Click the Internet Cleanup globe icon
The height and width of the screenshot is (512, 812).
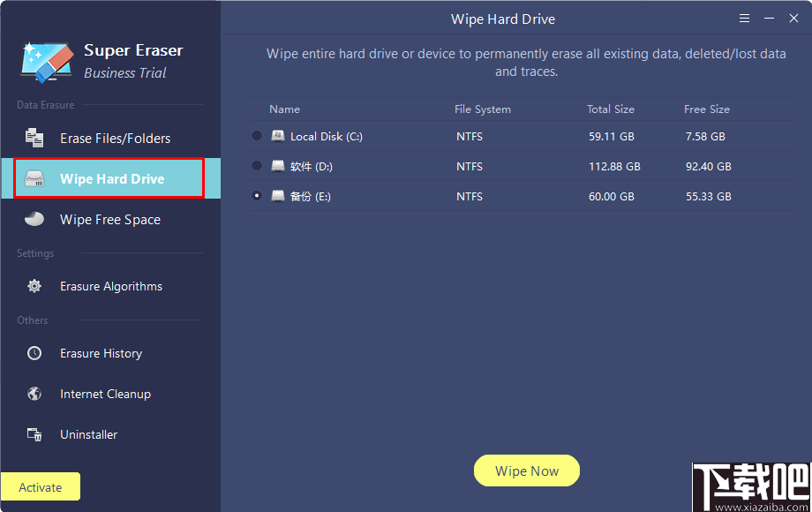pyautogui.click(x=34, y=394)
